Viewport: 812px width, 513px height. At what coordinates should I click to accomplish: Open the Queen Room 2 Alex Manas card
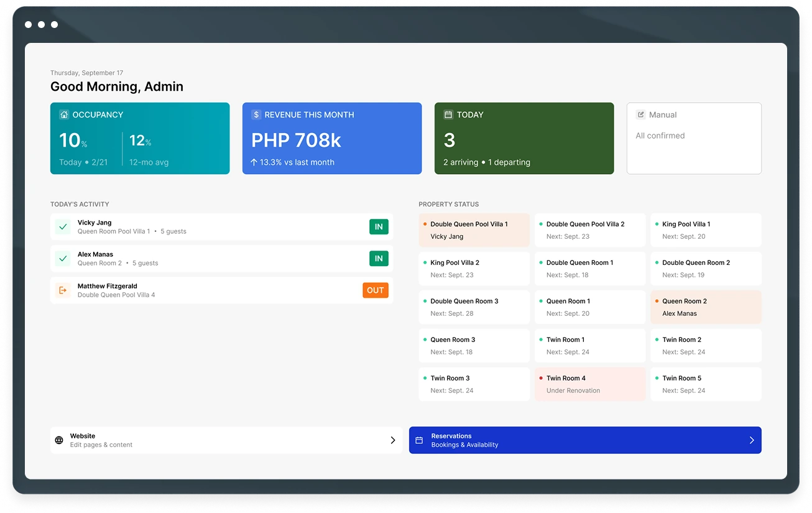(706, 307)
